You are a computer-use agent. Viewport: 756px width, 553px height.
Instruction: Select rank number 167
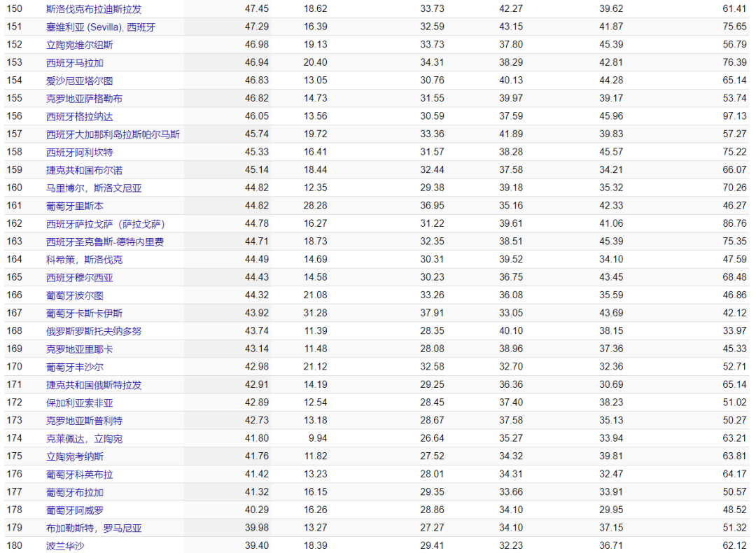pos(15,313)
